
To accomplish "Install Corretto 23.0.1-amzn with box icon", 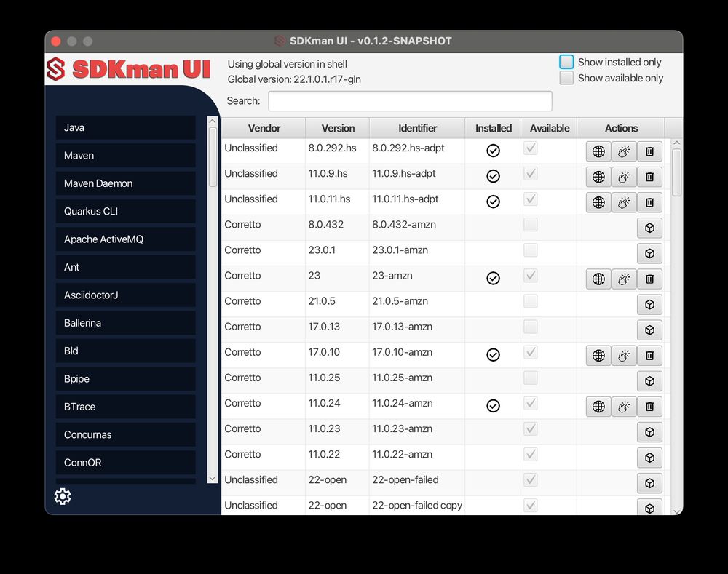I will (649, 253).
